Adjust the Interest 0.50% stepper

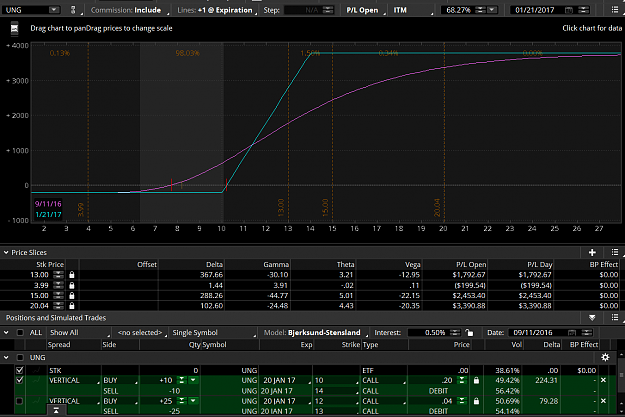tap(454, 332)
